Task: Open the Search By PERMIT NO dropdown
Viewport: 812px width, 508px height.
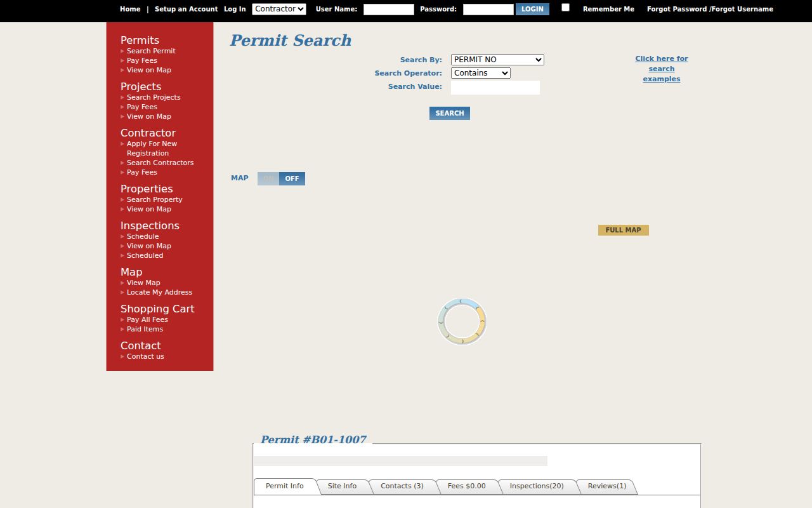Action: coord(497,60)
